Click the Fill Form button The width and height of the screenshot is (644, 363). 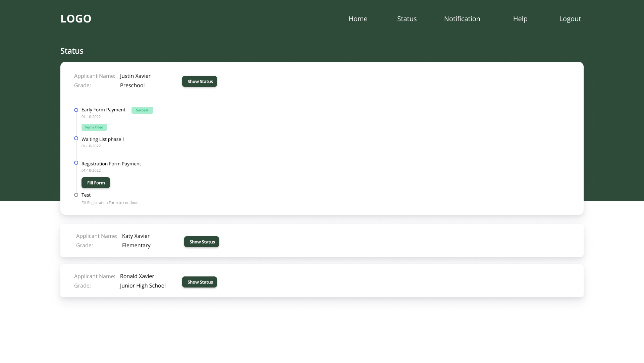pyautogui.click(x=96, y=183)
